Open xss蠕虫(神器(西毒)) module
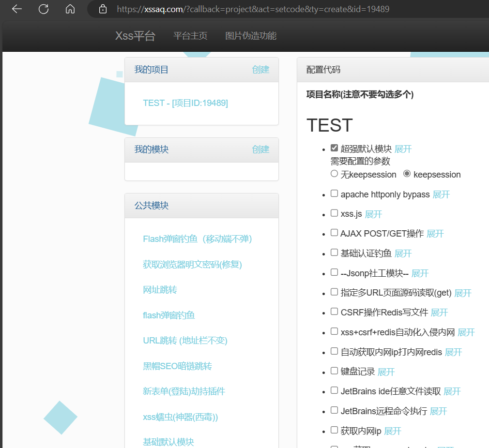489x448 pixels. 180,417
